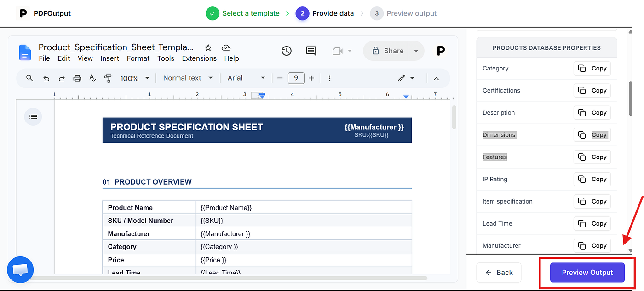Viewport: 644px width, 291px height.
Task: Redo the last edit
Action: click(x=62, y=78)
